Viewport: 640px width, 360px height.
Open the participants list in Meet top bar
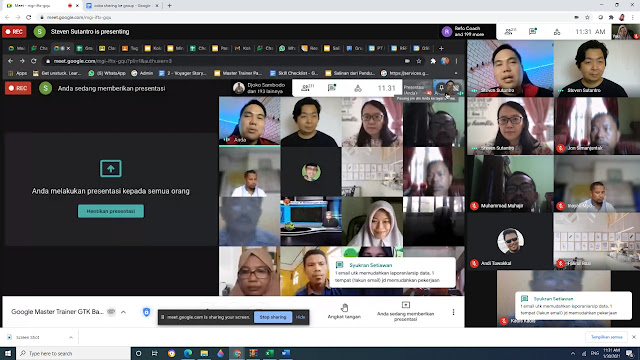[x=510, y=31]
